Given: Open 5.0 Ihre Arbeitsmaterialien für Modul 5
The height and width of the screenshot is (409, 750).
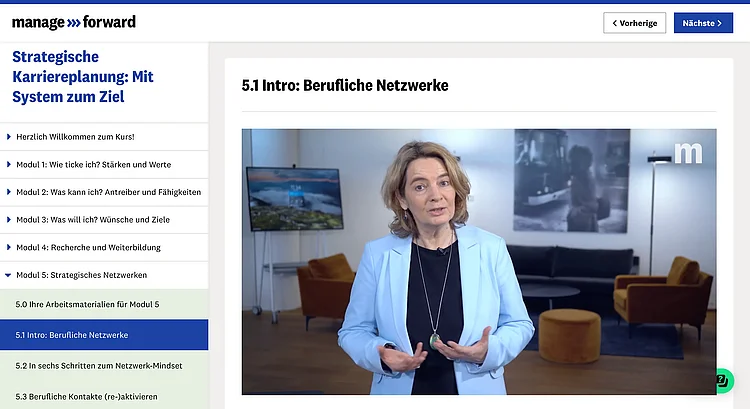Looking at the screenshot, I should click(x=87, y=304).
